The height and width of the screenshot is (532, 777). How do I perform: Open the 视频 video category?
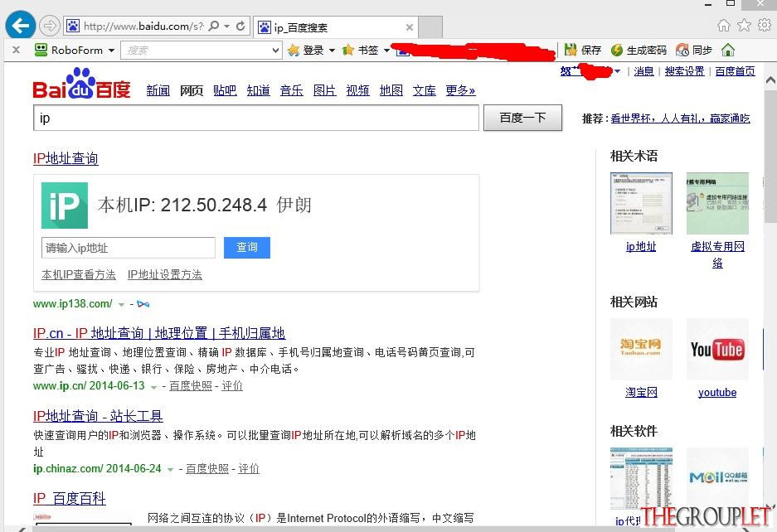(x=357, y=90)
